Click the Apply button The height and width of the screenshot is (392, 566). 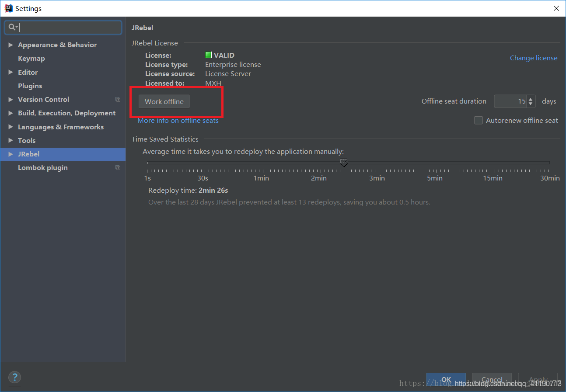[538, 380]
